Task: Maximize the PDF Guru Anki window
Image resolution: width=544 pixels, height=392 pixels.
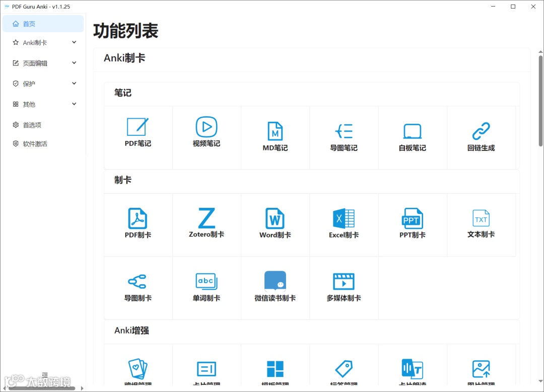Action: pyautogui.click(x=513, y=7)
